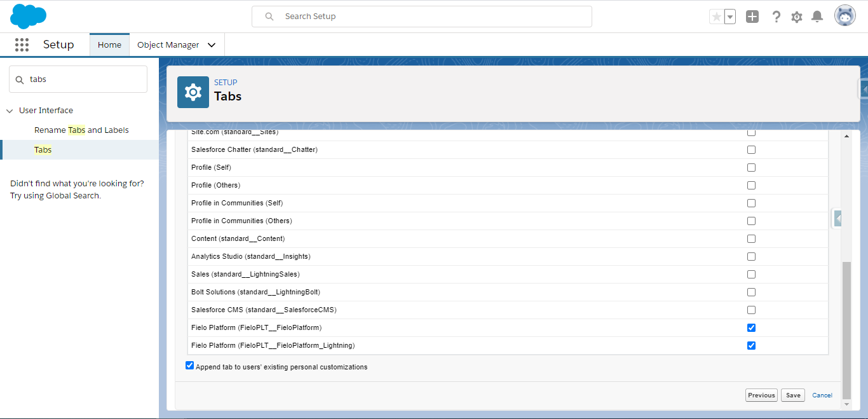Tick Profile in Communities (Self) checkbox
Screen dimensions: 868x419
[751, 203]
